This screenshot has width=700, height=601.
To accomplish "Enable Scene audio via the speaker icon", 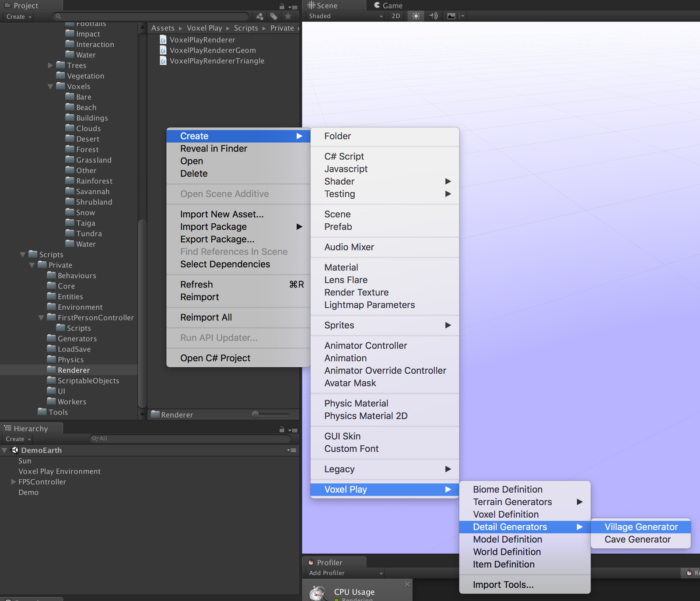I will pos(432,16).
